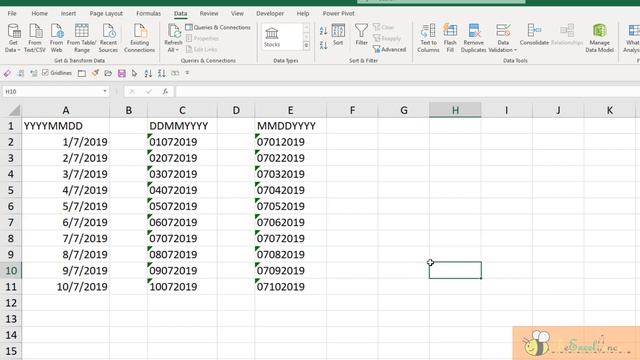The height and width of the screenshot is (360, 640).
Task: Click into the formula bar
Action: (407, 91)
